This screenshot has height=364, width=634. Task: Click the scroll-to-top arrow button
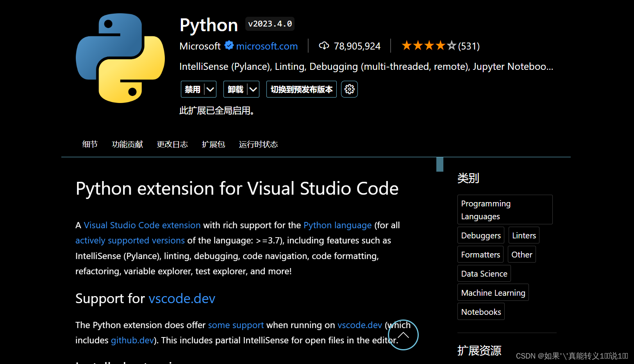[x=403, y=335]
